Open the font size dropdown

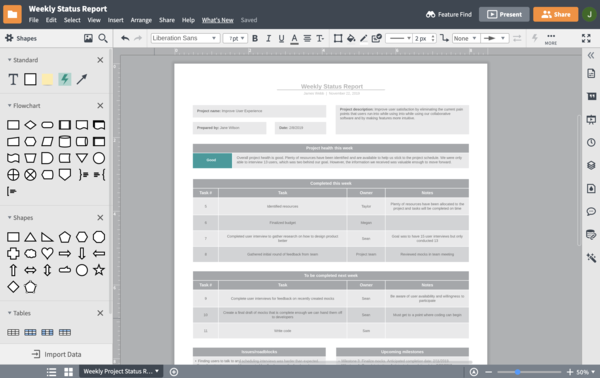click(235, 38)
